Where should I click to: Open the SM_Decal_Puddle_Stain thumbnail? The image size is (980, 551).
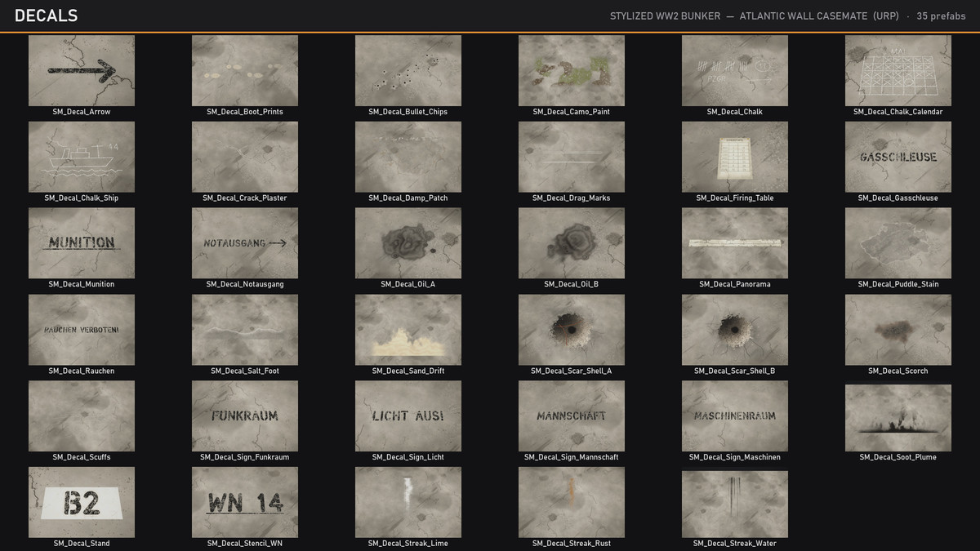pos(898,243)
